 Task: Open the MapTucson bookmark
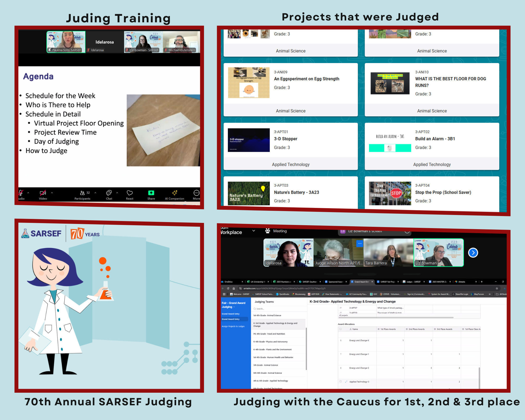(477, 294)
